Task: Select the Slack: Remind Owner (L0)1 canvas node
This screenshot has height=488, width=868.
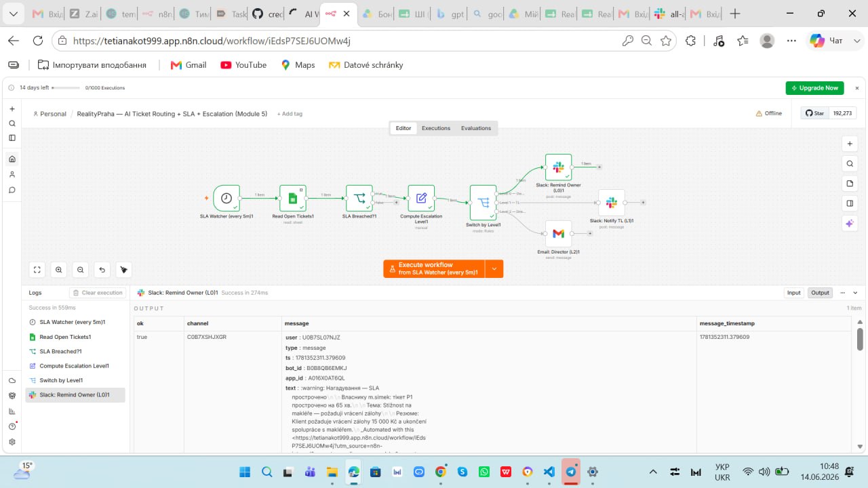Action: [x=558, y=167]
